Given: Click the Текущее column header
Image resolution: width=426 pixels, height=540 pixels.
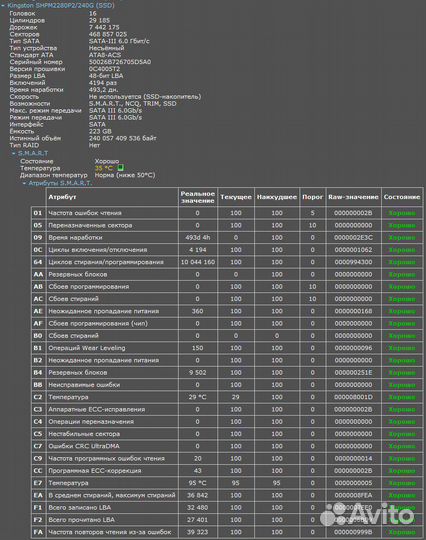Looking at the screenshot, I should click(236, 197).
